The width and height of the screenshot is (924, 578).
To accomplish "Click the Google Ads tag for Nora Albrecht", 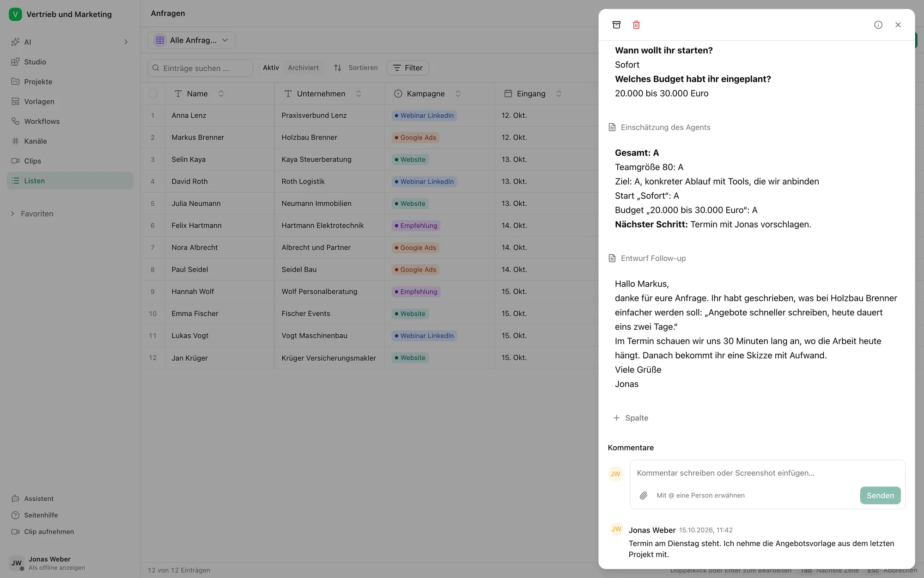I will [x=415, y=248].
